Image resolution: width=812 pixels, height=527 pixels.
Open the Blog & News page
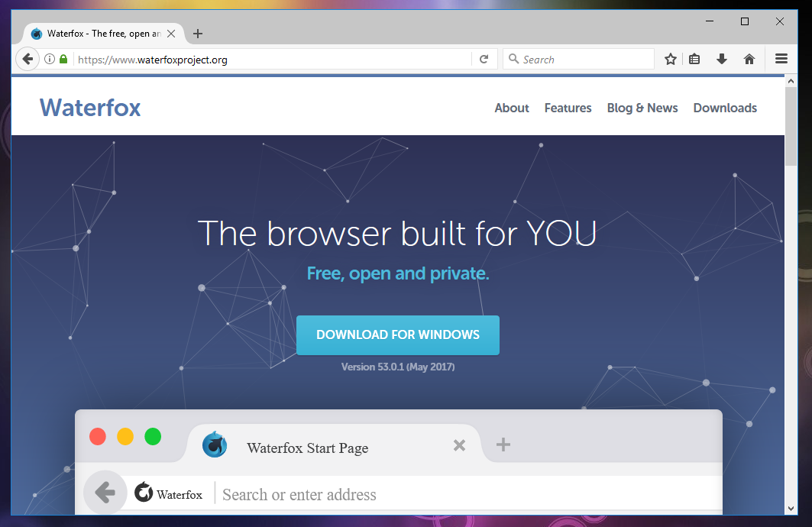pos(642,108)
